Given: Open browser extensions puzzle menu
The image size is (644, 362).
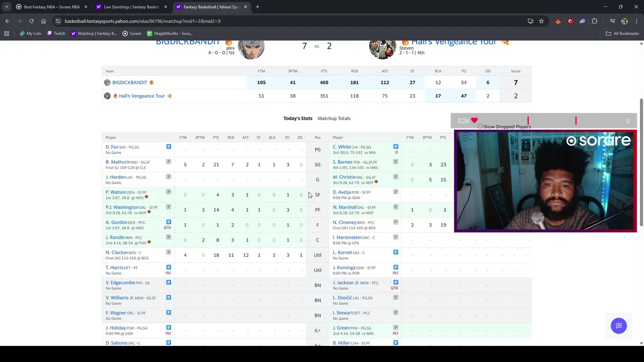Looking at the screenshot, I should click(x=594, y=21).
